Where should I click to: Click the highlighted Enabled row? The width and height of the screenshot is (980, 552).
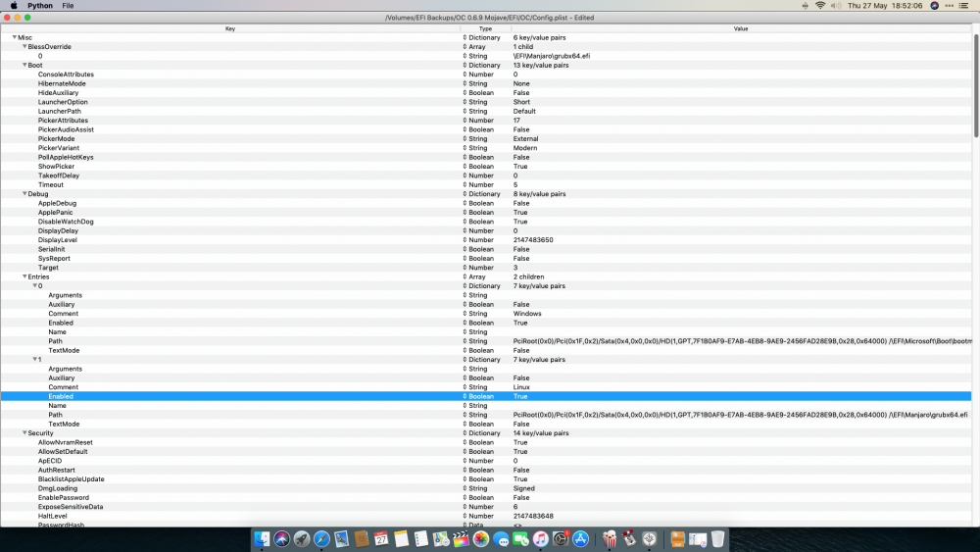coord(486,396)
